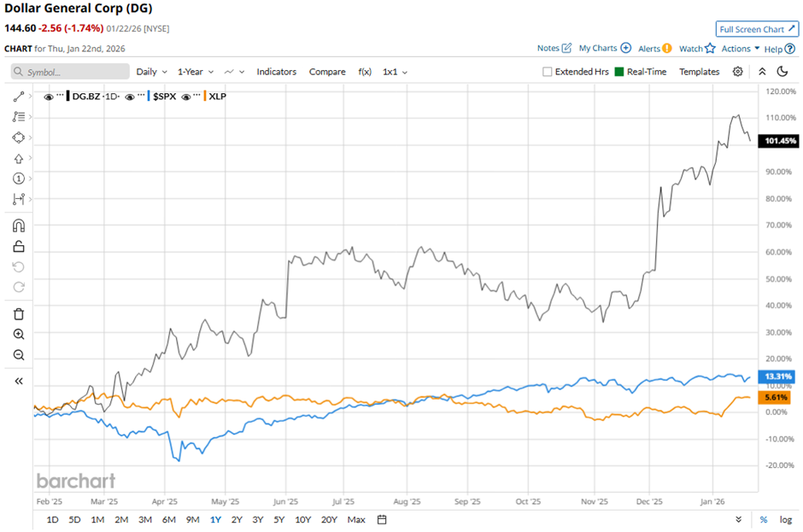Click the Symbol search field
This screenshot has width=803, height=532.
click(x=70, y=72)
